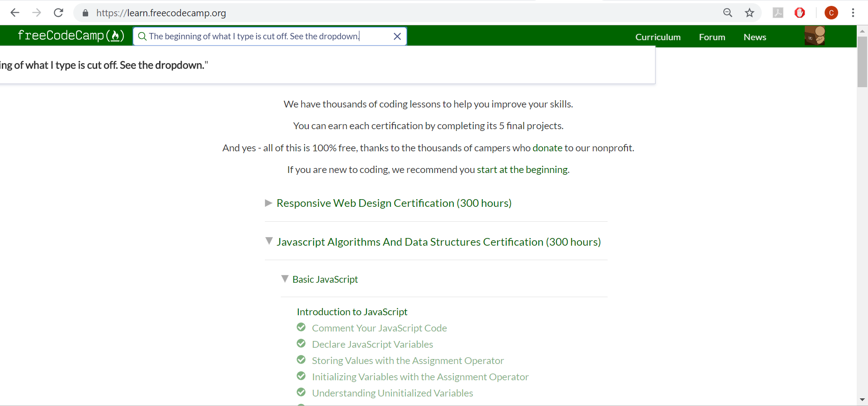Select the search dropdown result text

104,65
